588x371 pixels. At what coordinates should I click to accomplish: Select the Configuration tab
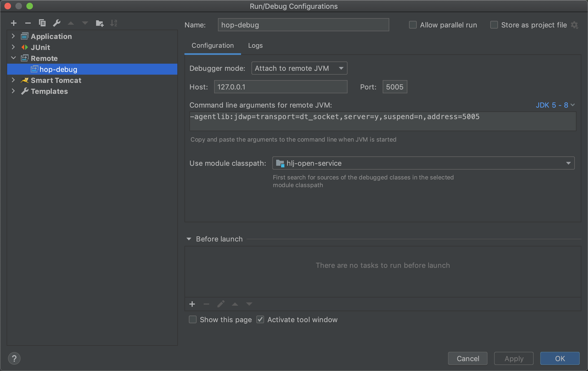pyautogui.click(x=212, y=46)
